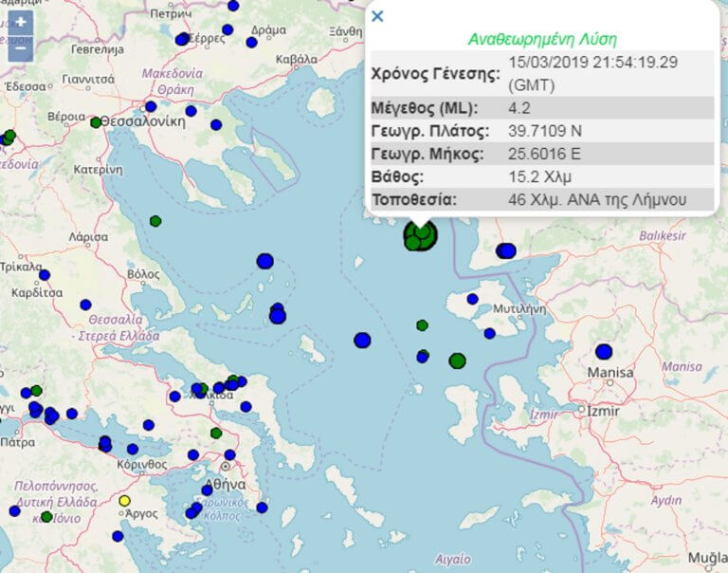Click the Γεωγρ. Μήκος label
Screen dimensions: 728x573
click(428, 154)
